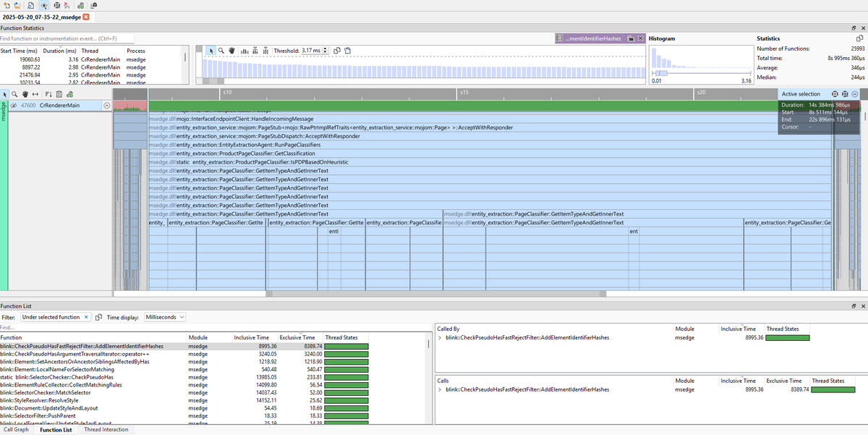
Task: Select the zoom magnifier in the statistics chart toolbar
Action: [221, 51]
